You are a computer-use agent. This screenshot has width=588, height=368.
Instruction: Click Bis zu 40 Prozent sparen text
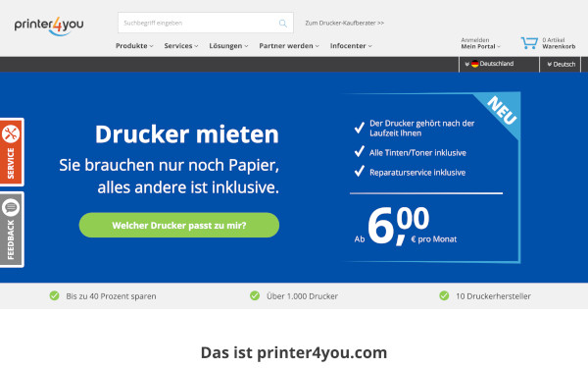click(x=111, y=296)
